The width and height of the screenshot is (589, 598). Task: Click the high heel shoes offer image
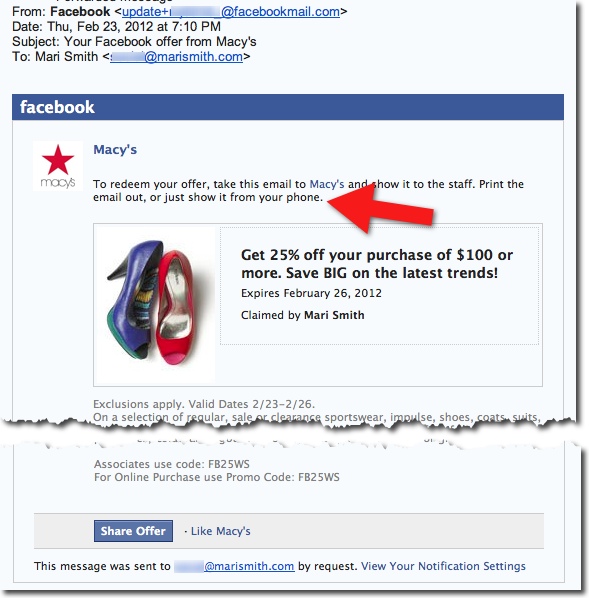click(x=155, y=305)
